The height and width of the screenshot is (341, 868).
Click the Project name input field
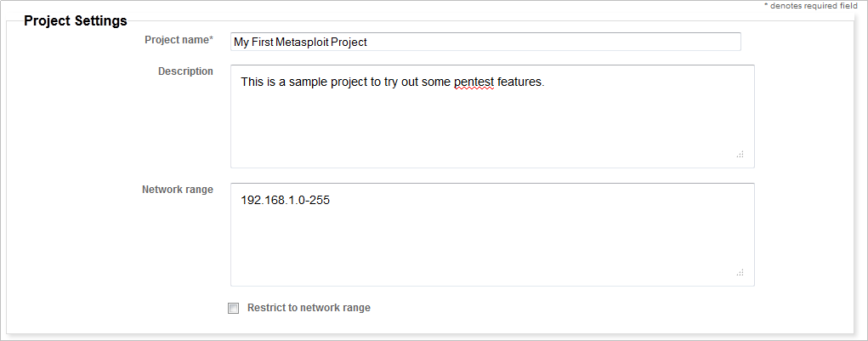[x=485, y=42]
